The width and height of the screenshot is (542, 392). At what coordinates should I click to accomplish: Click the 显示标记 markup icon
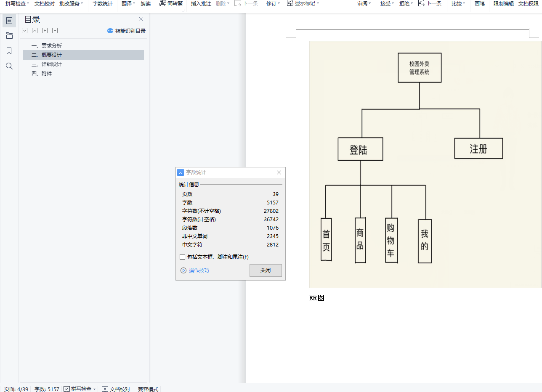(x=290, y=3)
